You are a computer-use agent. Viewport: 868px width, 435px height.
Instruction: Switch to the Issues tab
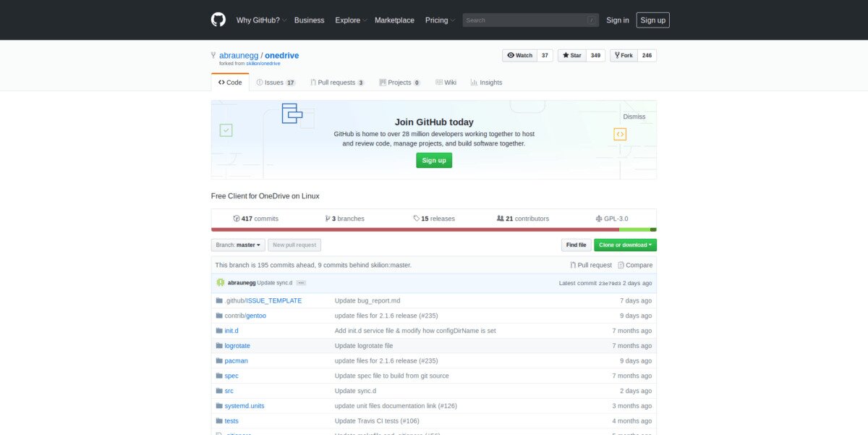[276, 83]
